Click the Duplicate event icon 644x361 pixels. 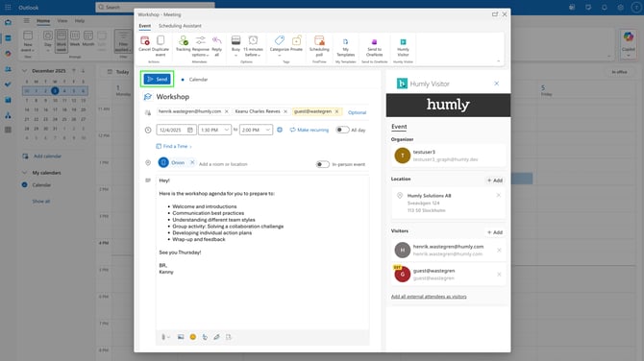(161, 40)
